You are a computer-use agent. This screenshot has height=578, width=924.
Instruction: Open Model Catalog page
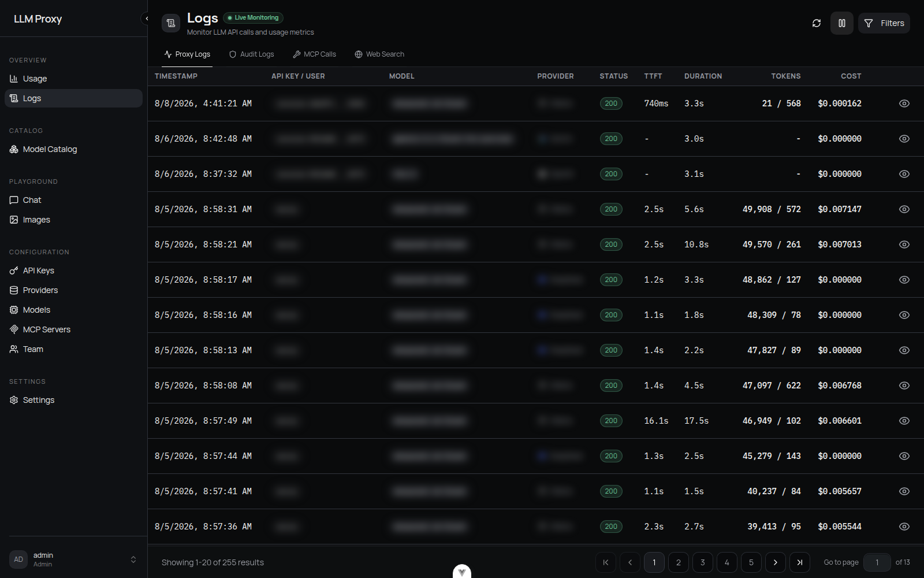coord(73,149)
